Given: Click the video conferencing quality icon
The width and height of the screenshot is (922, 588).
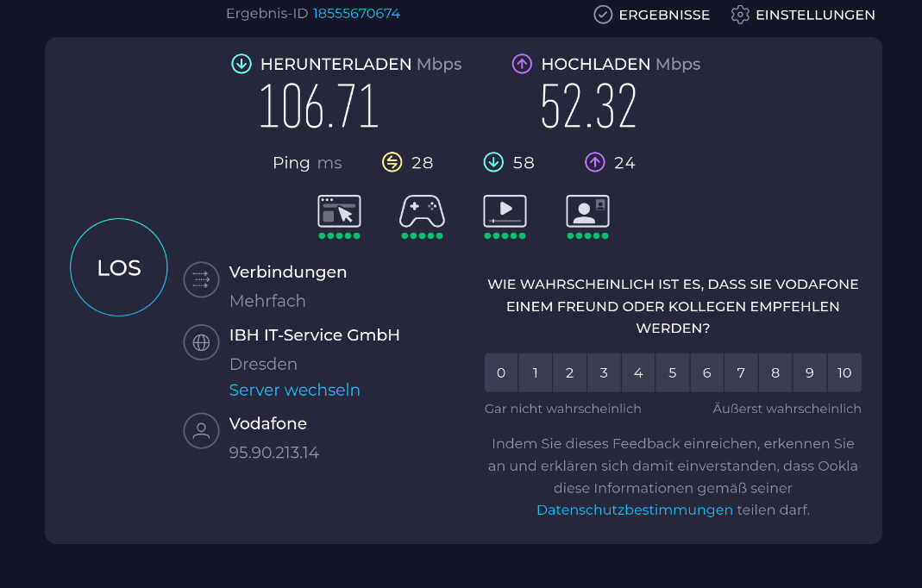Looking at the screenshot, I should point(587,211).
